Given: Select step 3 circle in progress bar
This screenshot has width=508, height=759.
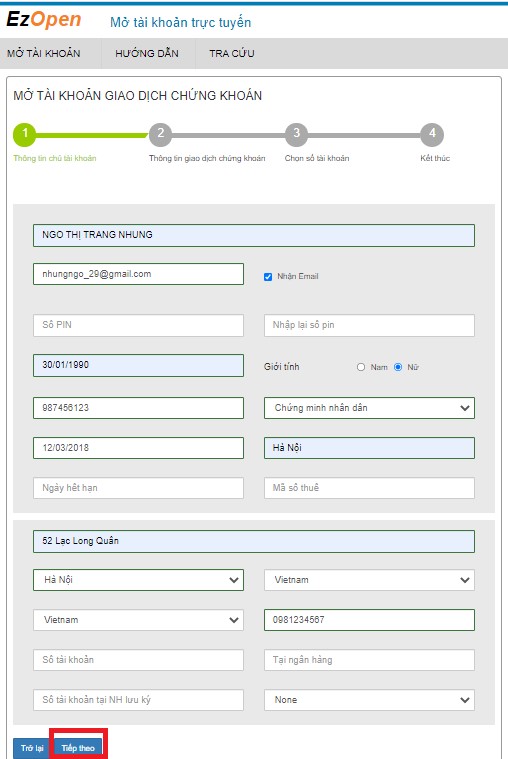Looking at the screenshot, I should pos(296,135).
